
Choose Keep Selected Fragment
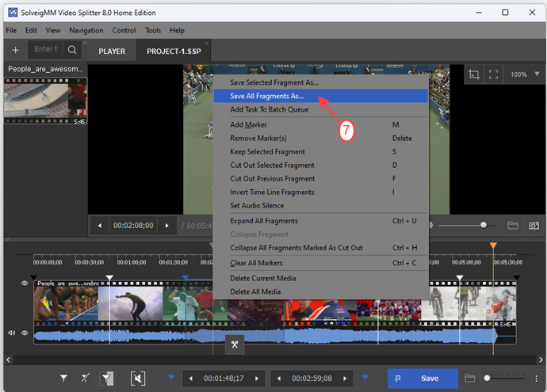(x=320, y=151)
